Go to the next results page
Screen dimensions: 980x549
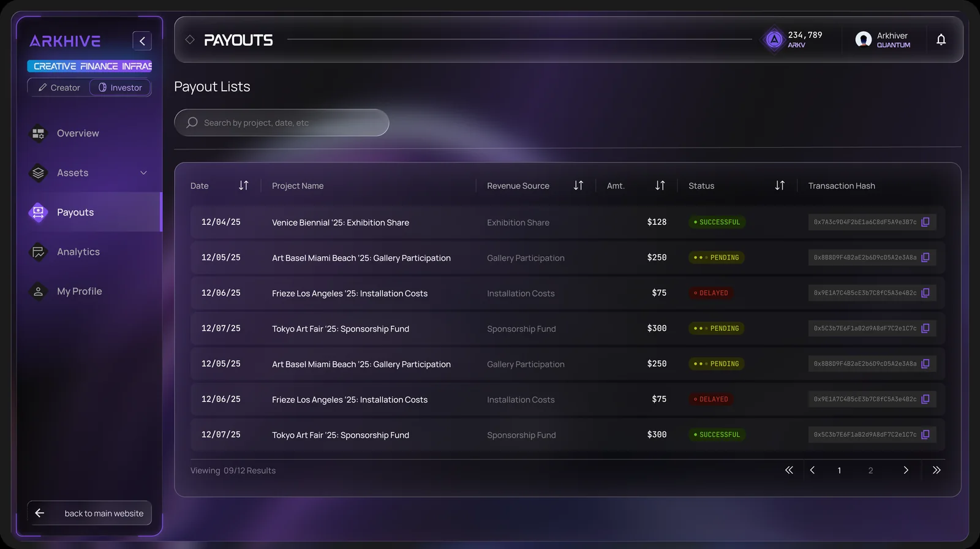906,470
